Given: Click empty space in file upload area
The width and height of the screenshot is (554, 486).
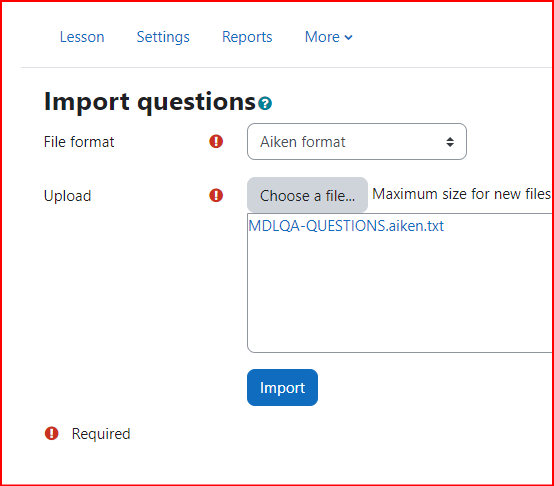Looking at the screenshot, I should coord(399,293).
